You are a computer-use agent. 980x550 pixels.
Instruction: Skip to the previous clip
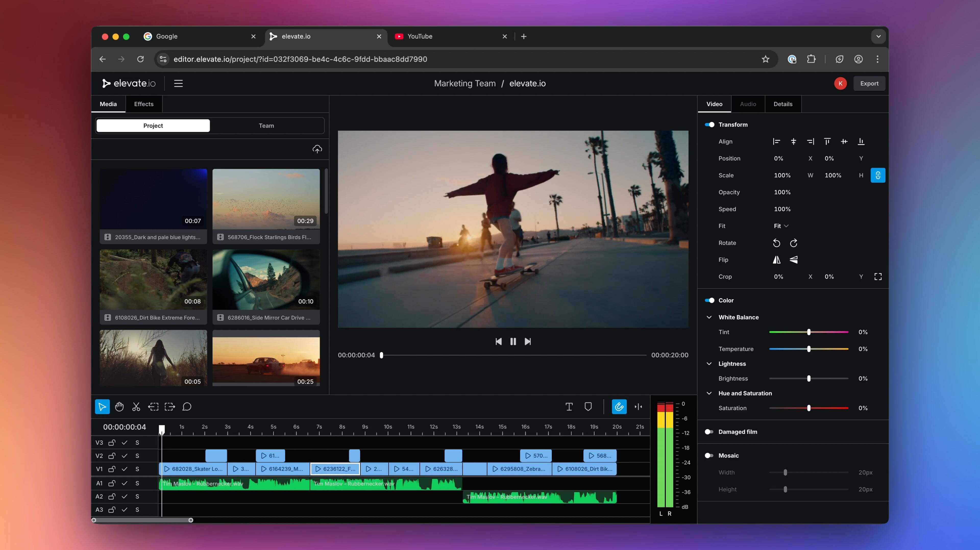point(498,342)
